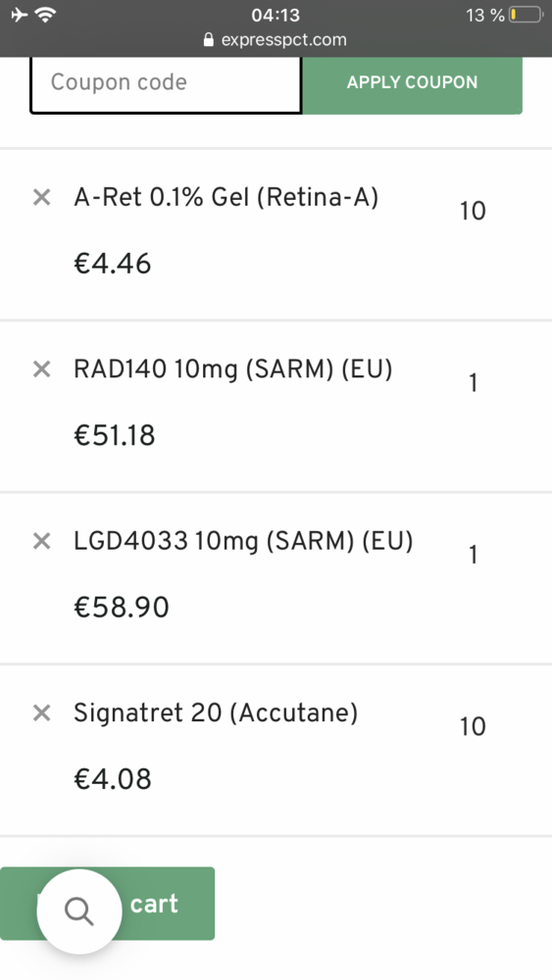Click the APPLY COUPON button
The width and height of the screenshot is (552, 980).
tap(412, 82)
